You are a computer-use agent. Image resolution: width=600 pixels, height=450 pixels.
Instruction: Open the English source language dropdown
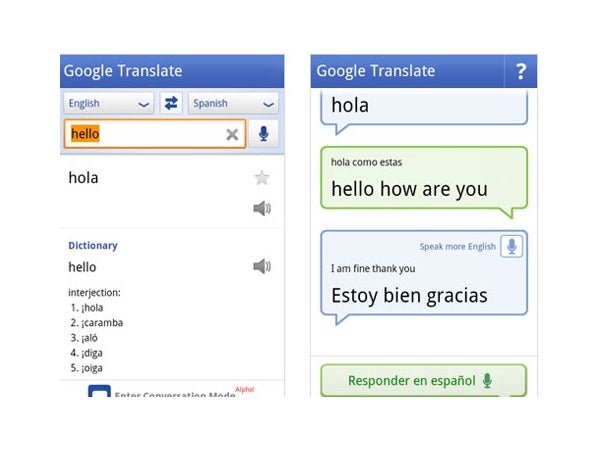109,103
